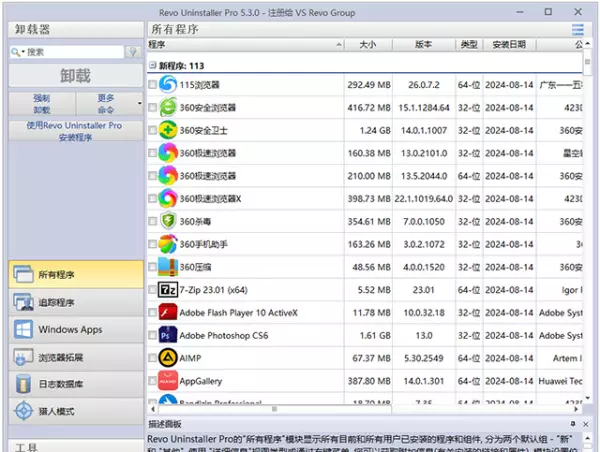Screen dimensions: 600x452
Task: Select the Adobe Flash Player 10 ActiveX name
Action: click(238, 313)
